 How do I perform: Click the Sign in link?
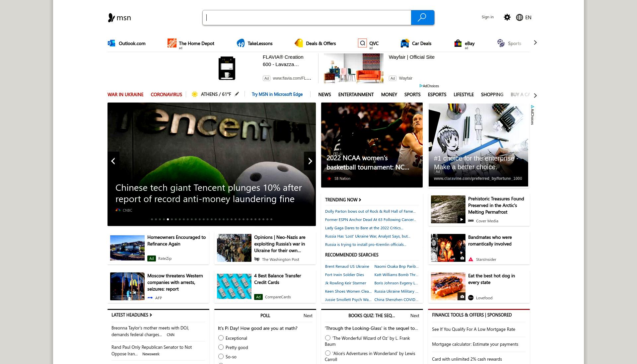click(x=487, y=17)
